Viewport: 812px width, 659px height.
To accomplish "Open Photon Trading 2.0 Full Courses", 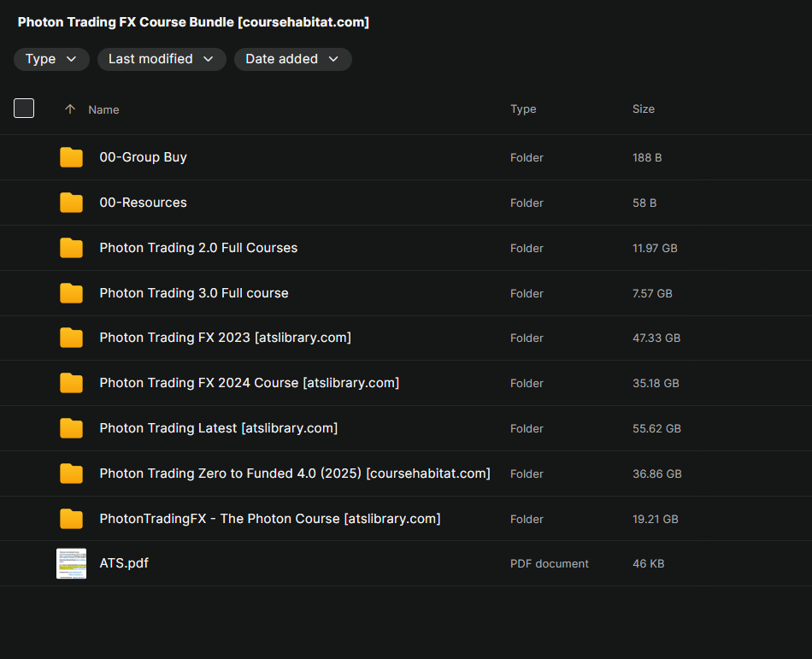I will [x=198, y=248].
